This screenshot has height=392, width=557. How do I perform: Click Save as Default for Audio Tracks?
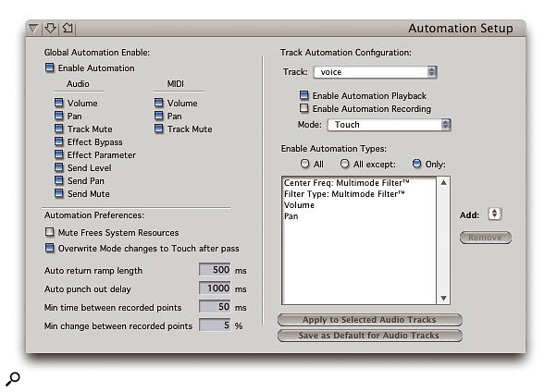pyautogui.click(x=370, y=336)
